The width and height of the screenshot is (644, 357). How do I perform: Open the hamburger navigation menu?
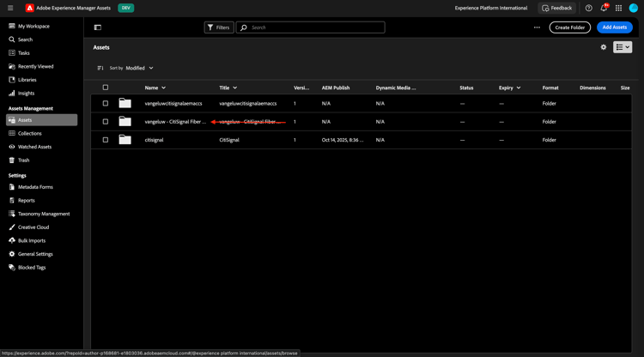point(10,8)
